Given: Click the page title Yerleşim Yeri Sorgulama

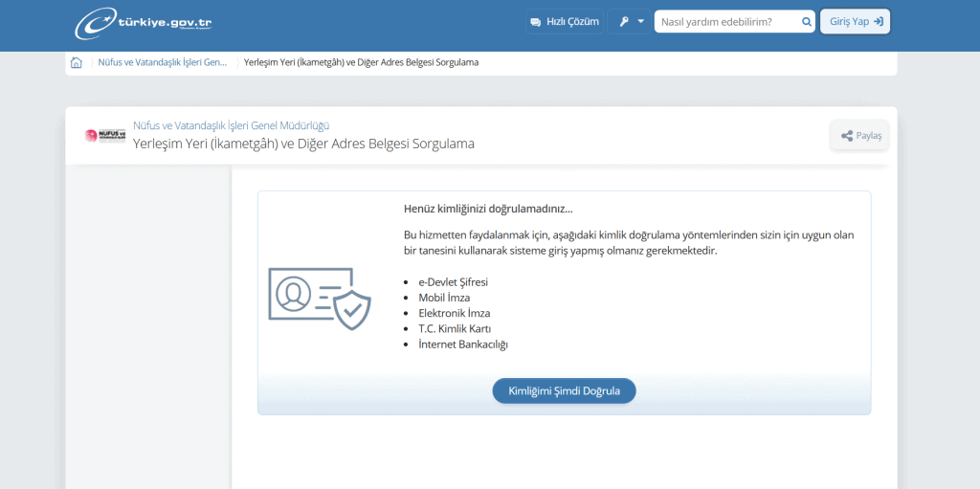Looking at the screenshot, I should click(x=303, y=144).
